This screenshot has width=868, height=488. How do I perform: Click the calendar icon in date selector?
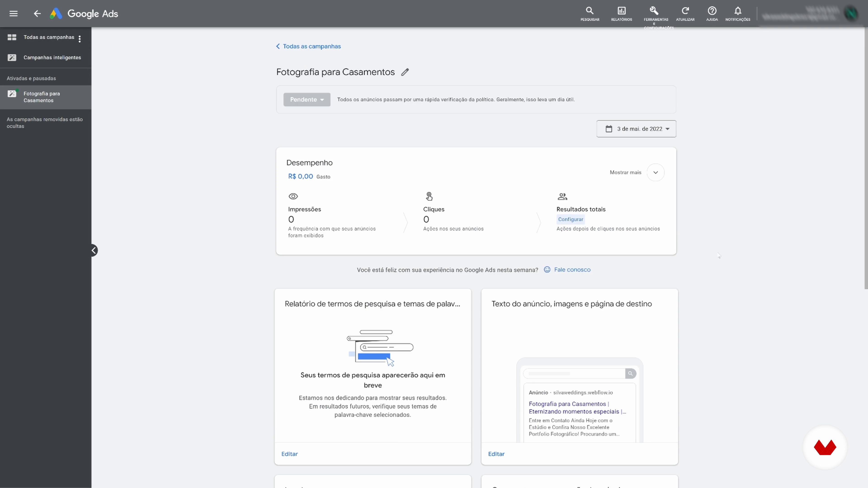click(x=609, y=129)
